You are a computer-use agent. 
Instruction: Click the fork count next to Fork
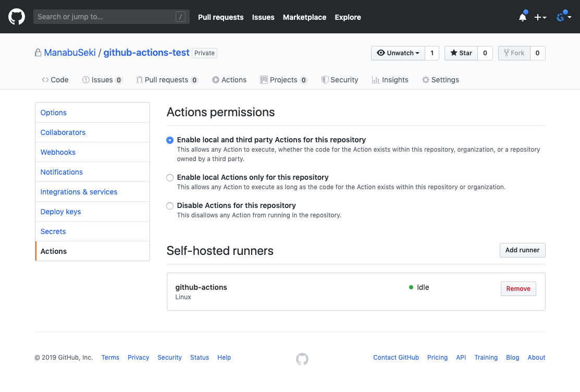(537, 53)
